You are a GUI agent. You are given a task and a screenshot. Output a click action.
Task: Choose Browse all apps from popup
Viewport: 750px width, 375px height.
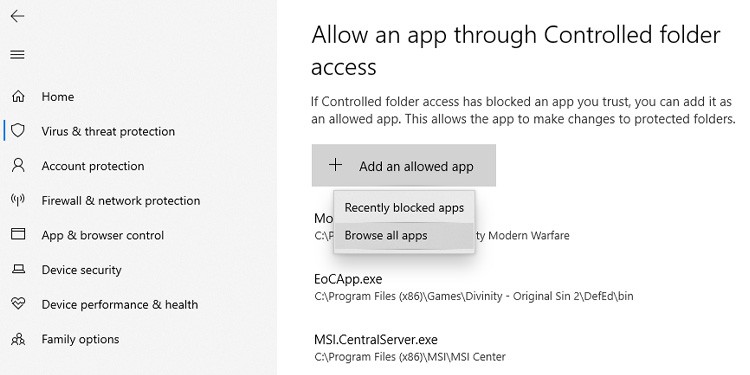click(x=404, y=235)
